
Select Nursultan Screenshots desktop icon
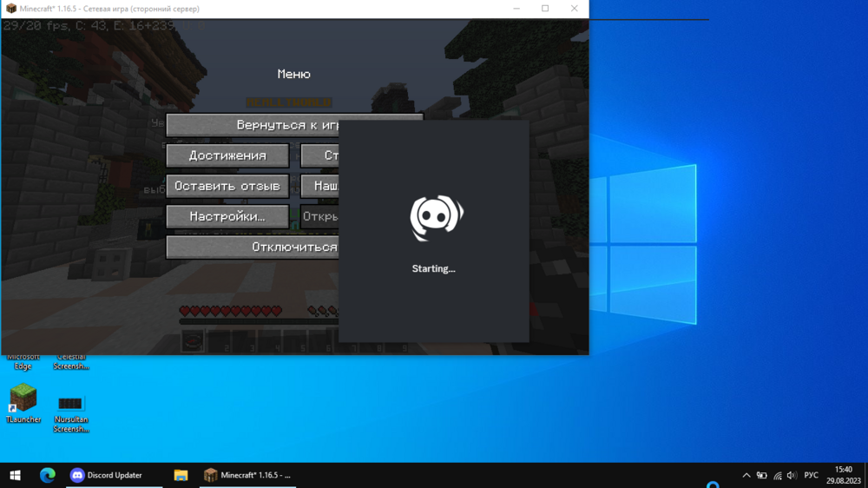pyautogui.click(x=71, y=413)
